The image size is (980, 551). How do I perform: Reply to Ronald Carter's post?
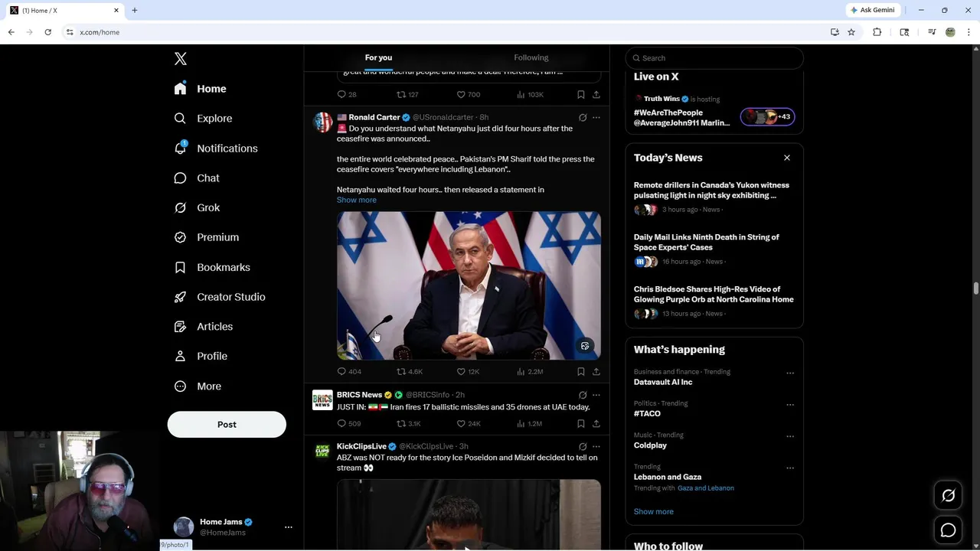[349, 372]
